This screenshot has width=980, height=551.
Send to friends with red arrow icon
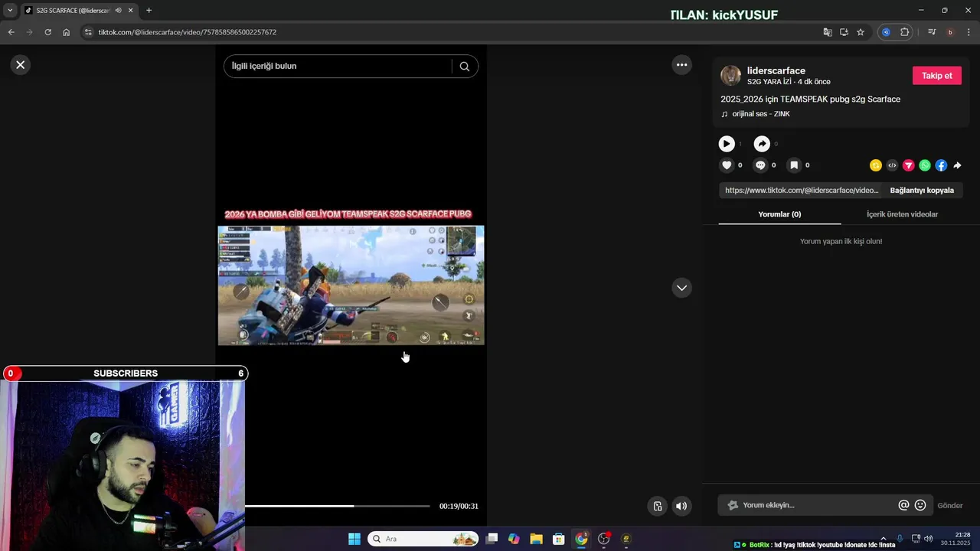point(909,165)
